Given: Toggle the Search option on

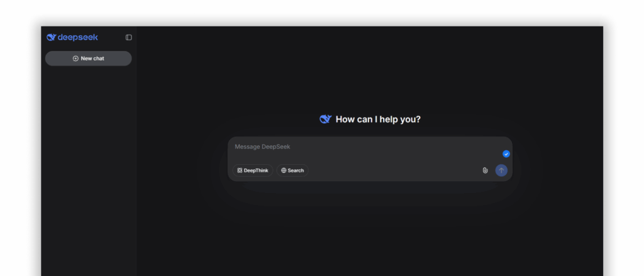Looking at the screenshot, I should pyautogui.click(x=292, y=170).
